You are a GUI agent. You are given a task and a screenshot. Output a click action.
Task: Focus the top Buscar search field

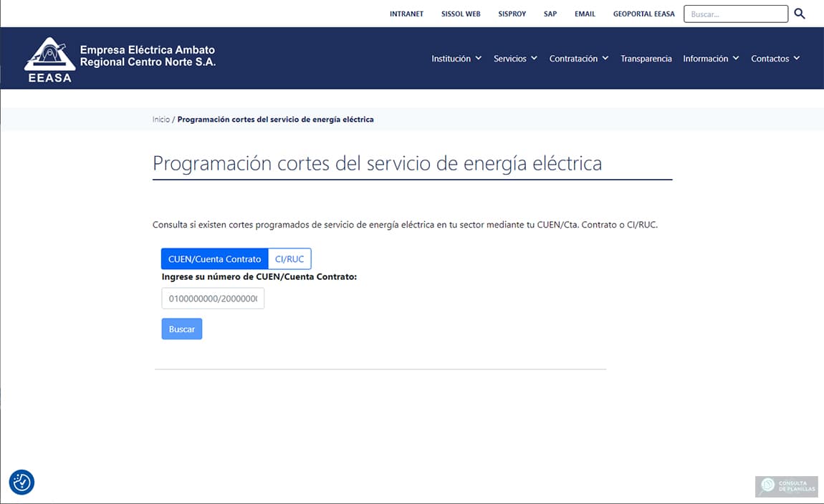point(736,14)
